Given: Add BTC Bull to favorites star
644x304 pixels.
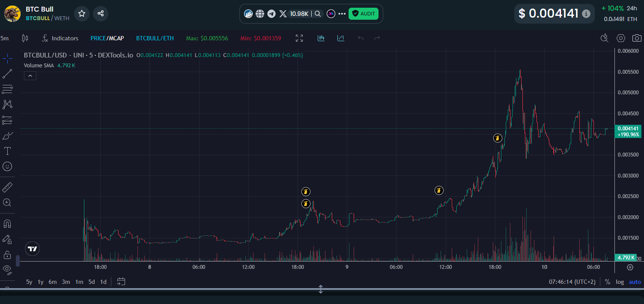Looking at the screenshot, I should 82,14.
